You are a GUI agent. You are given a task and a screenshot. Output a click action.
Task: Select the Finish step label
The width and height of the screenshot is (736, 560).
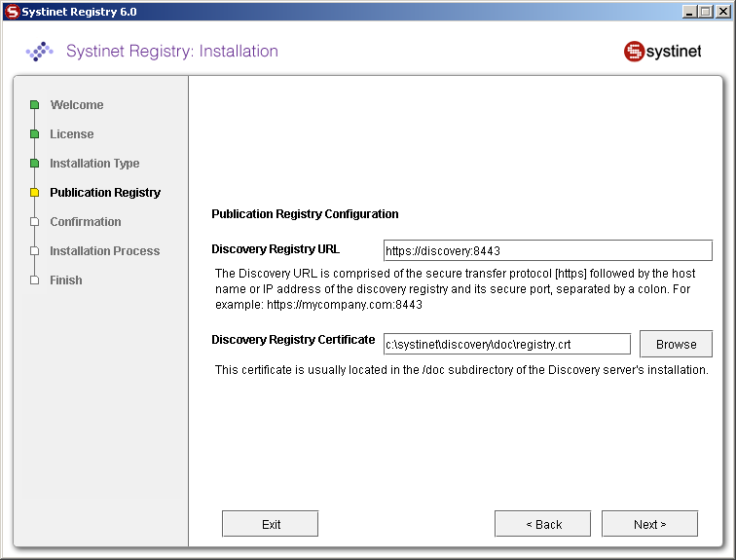[x=66, y=280]
